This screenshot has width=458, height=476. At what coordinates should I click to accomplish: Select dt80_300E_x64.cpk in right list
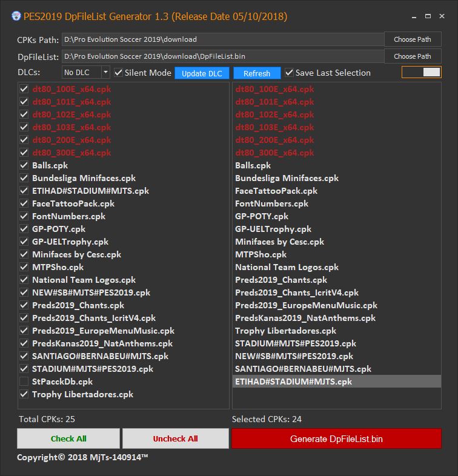coord(337,153)
